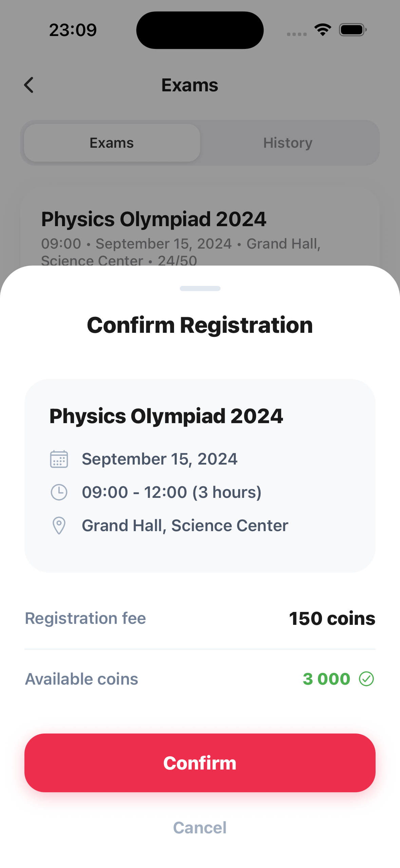
Task: Select the Exams segmented tab
Action: 112,143
